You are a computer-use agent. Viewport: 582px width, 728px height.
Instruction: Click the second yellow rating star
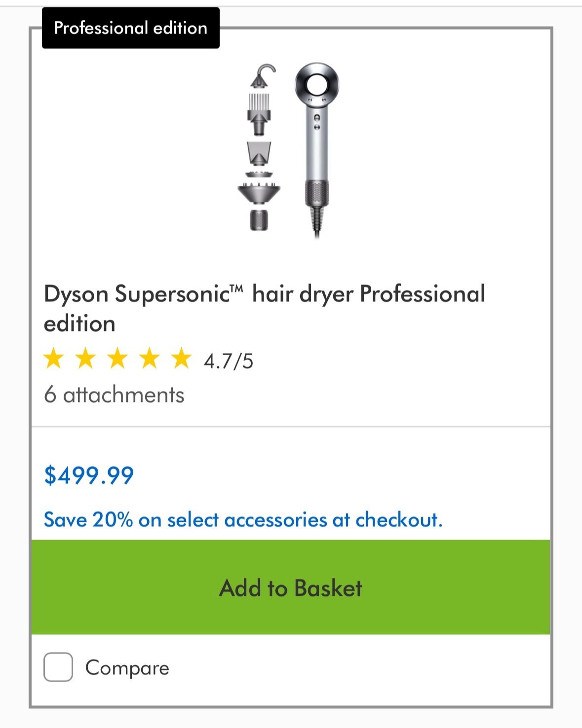(x=86, y=359)
